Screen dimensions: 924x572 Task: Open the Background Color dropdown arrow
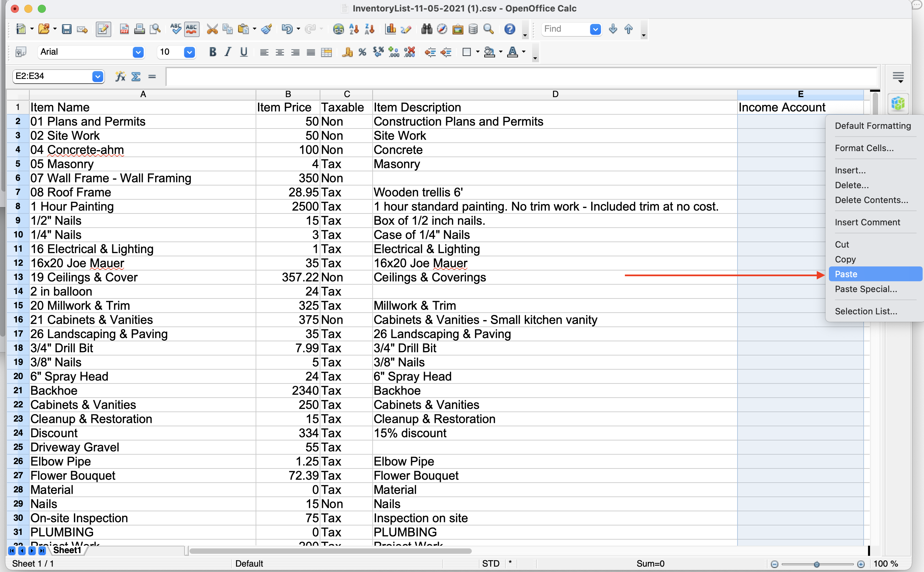(x=501, y=52)
